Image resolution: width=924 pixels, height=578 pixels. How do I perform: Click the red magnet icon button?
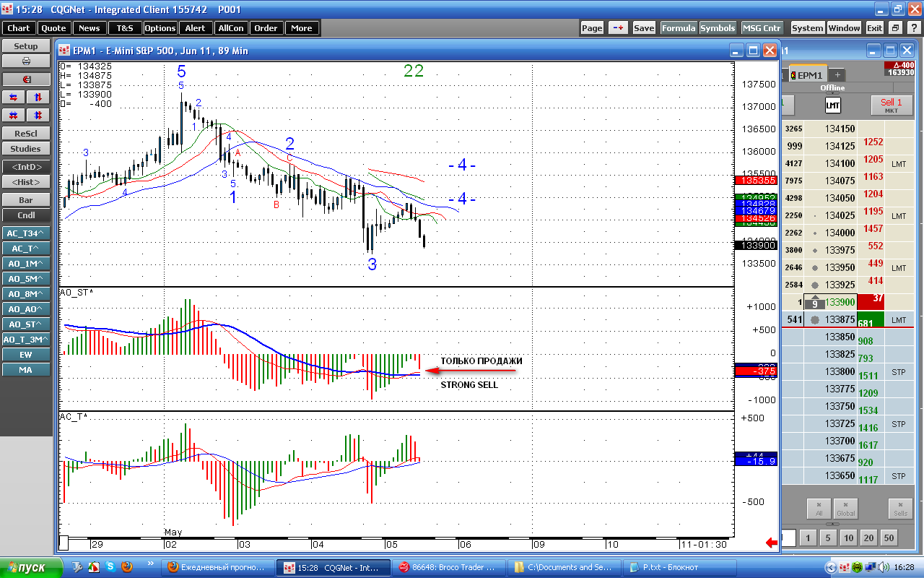click(x=26, y=79)
